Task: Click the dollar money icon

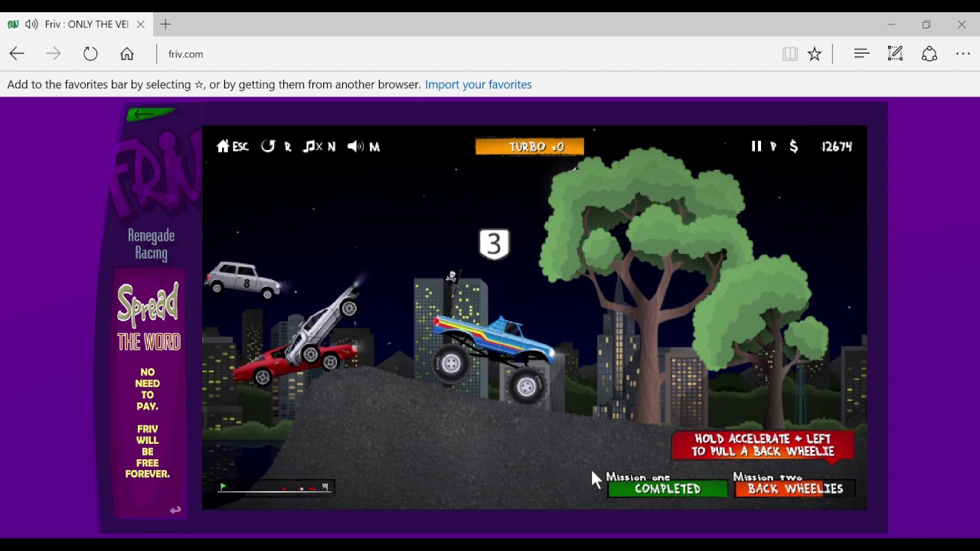Action: click(x=794, y=146)
